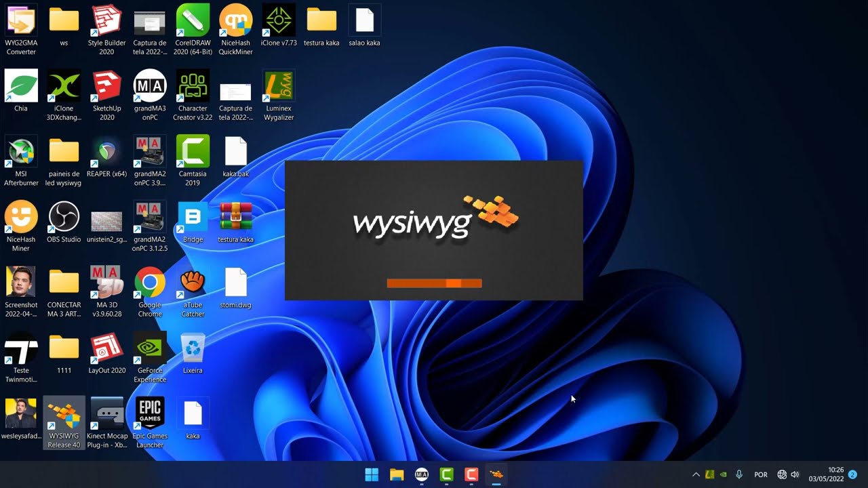
Task: Launch Character Creator v3.22 shortcut
Action: tap(193, 96)
